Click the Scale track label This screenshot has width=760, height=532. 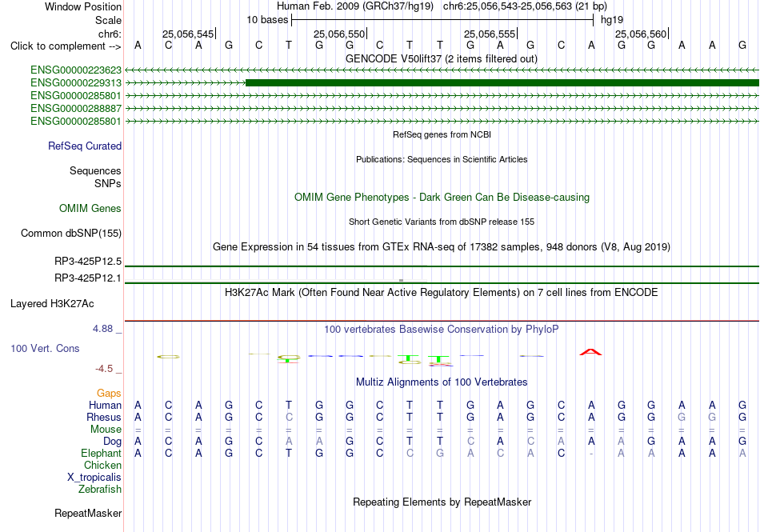click(x=109, y=20)
